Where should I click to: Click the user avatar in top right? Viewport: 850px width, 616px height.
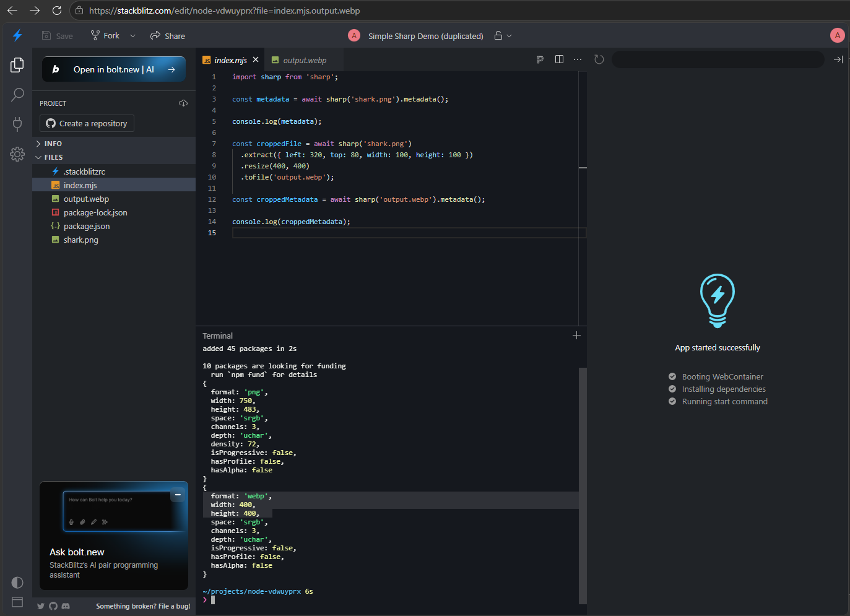click(838, 35)
